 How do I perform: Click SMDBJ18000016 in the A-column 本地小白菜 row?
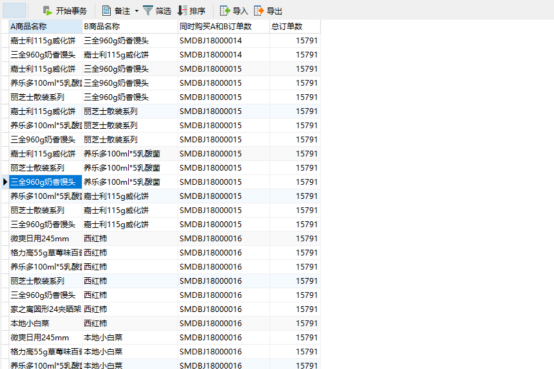224,323
